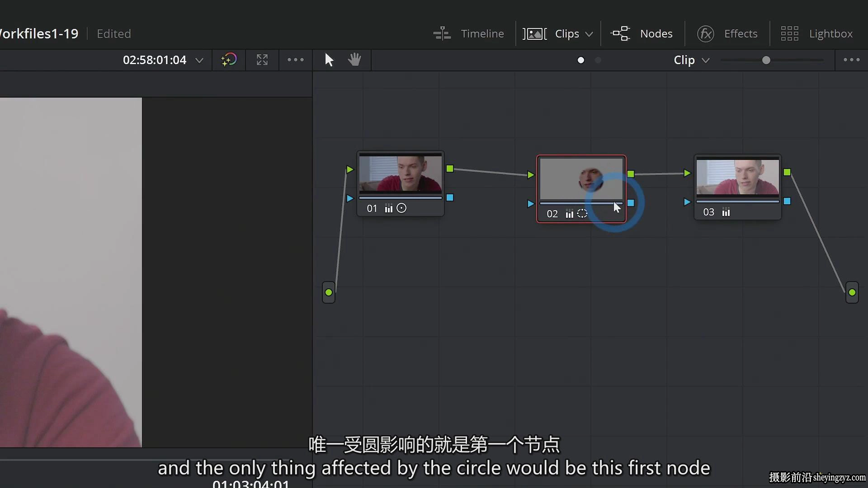Click node 01 blue key input

pyautogui.click(x=349, y=198)
